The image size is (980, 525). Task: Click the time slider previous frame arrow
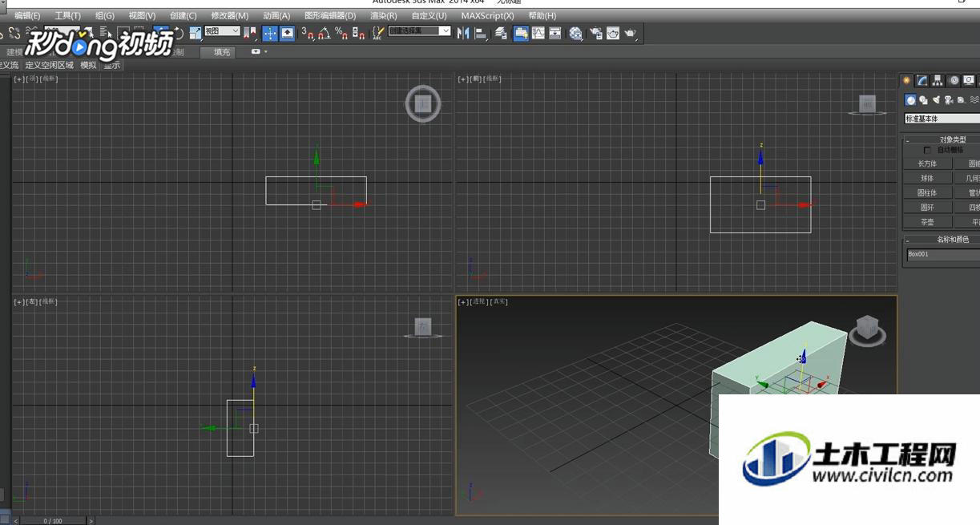click(16, 521)
